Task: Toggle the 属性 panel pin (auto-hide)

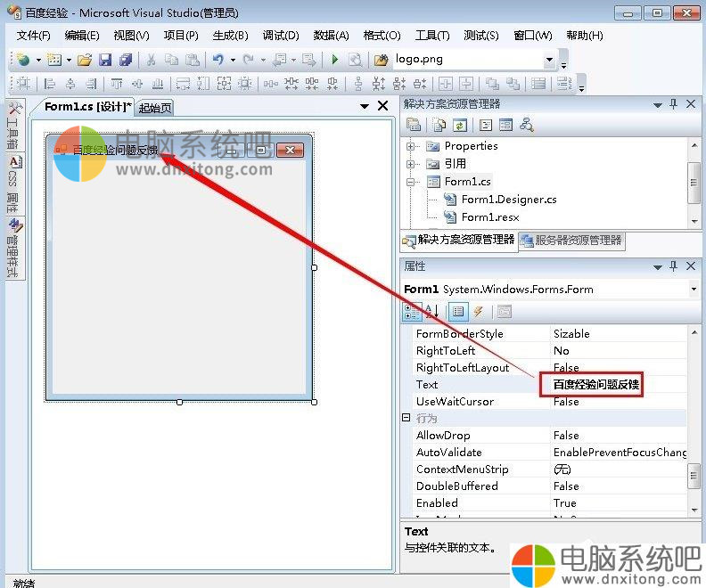Action: tap(673, 266)
